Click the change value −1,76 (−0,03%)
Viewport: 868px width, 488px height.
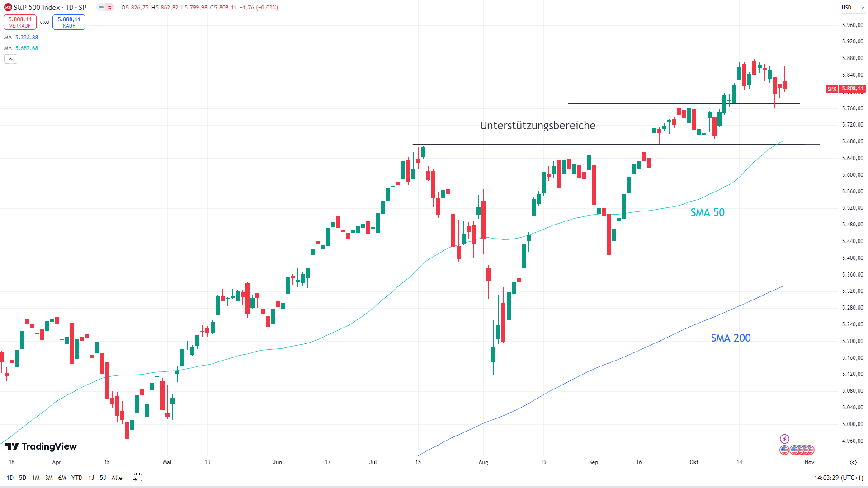pyautogui.click(x=259, y=8)
